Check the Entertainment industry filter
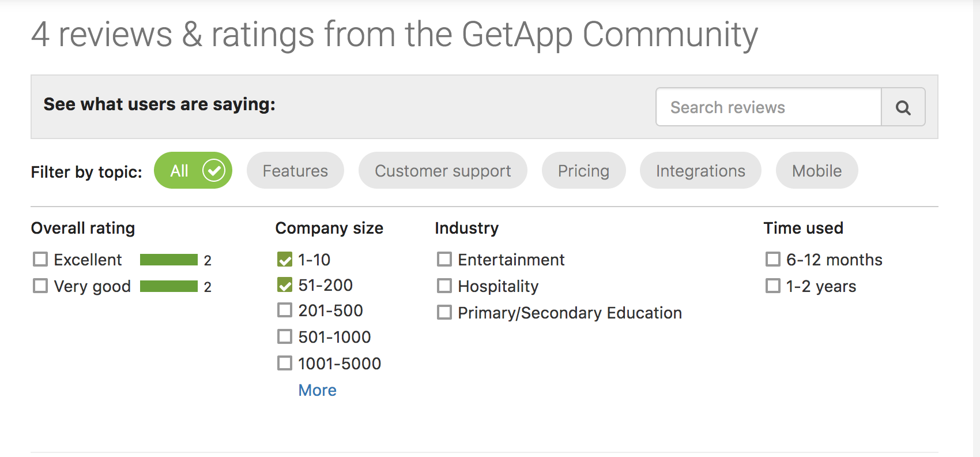Viewport: 980px width, 457px height. (444, 259)
